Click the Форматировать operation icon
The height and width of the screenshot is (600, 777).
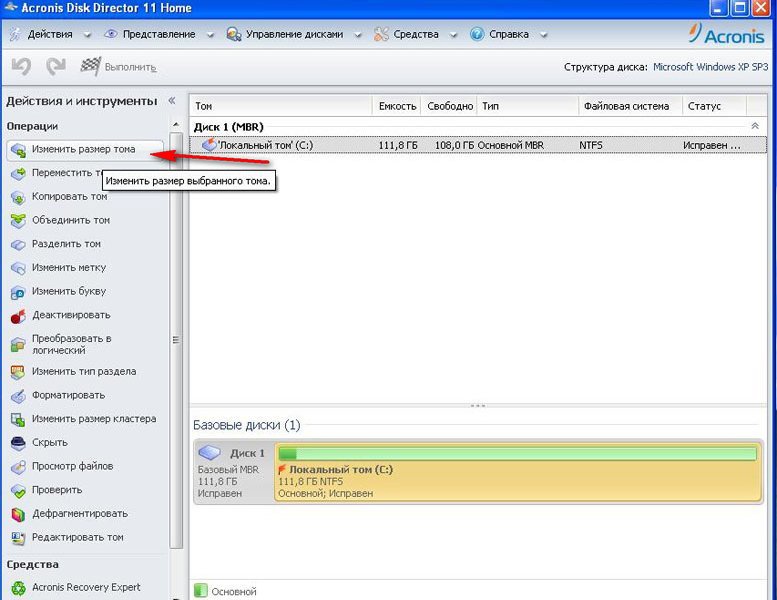[17, 395]
